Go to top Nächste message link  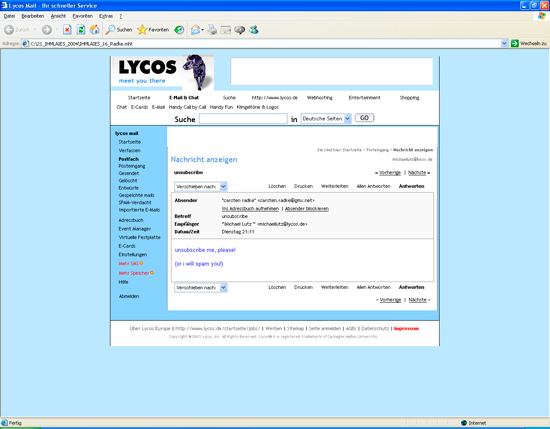[x=417, y=173]
